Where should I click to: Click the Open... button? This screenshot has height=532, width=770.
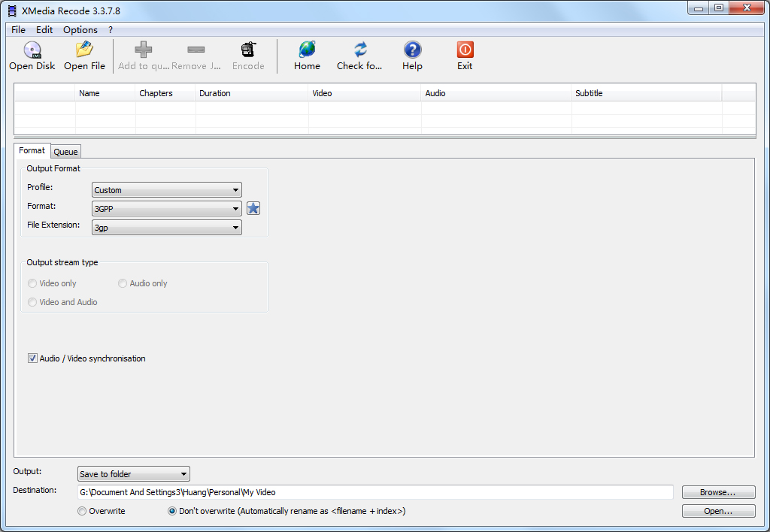[718, 511]
